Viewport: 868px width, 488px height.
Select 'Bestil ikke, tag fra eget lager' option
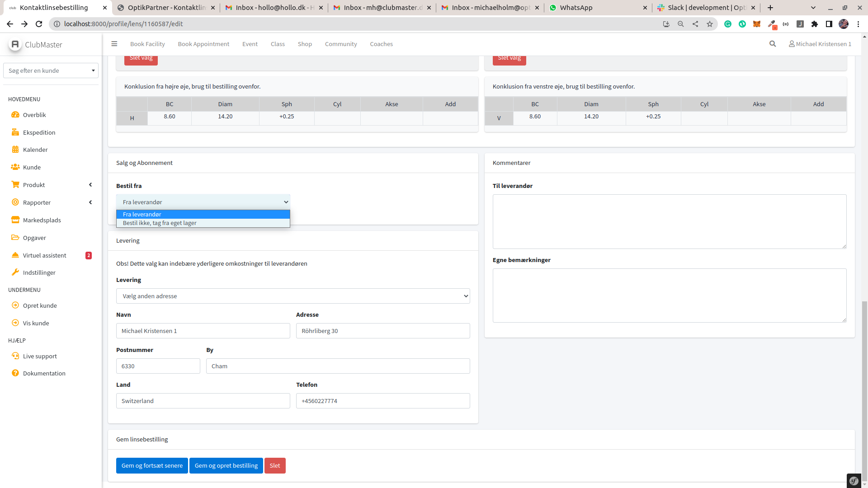(160, 223)
